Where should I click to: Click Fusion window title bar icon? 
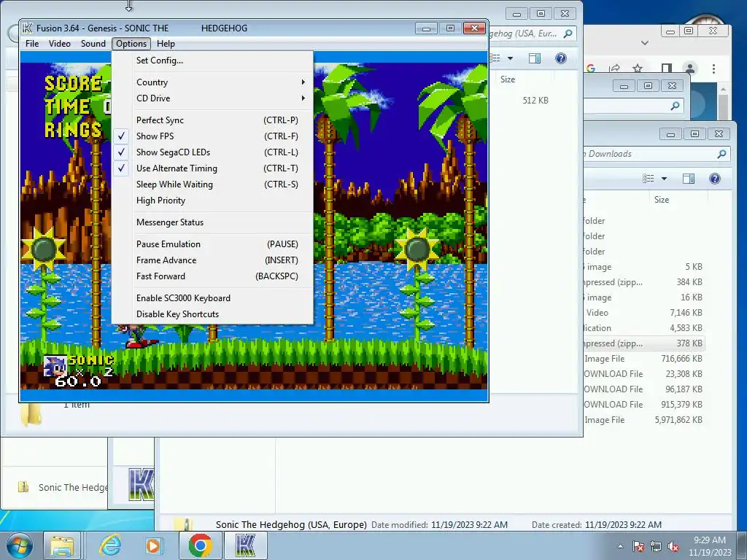click(28, 28)
